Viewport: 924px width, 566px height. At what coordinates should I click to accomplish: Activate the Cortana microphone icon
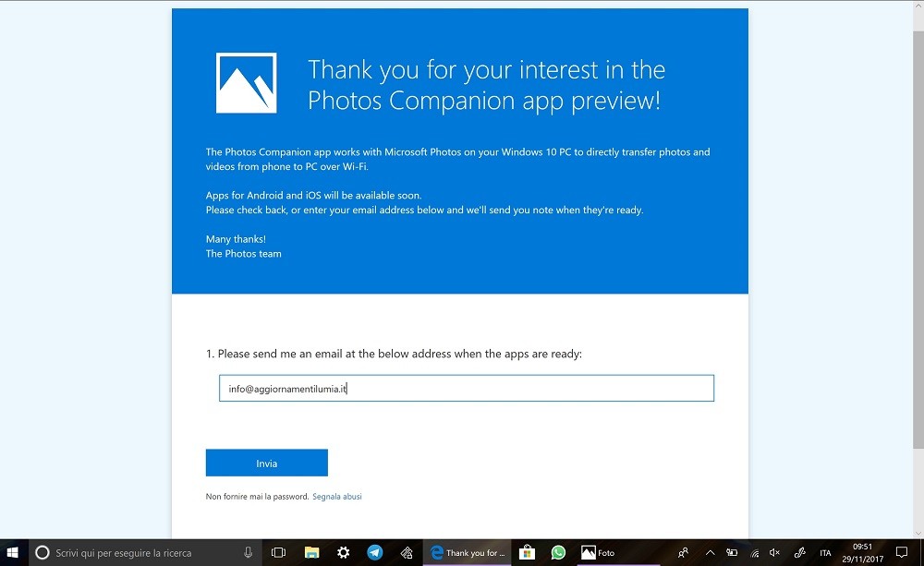(x=248, y=553)
